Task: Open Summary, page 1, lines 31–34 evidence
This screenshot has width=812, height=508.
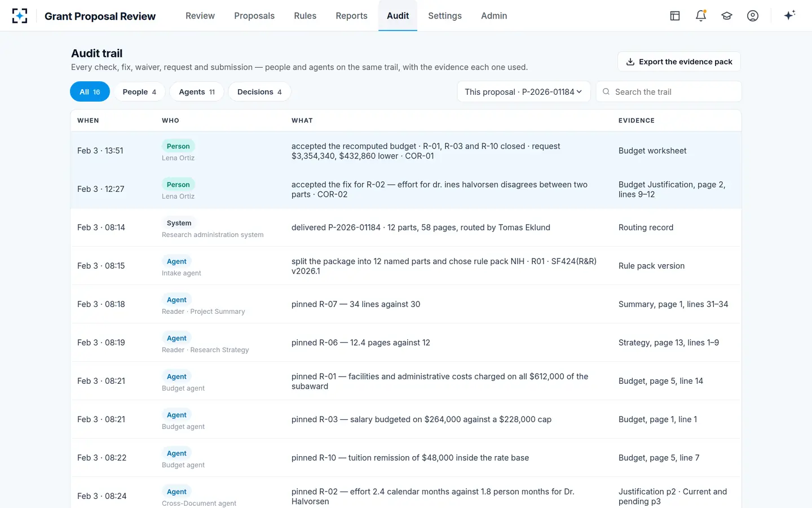Action: [673, 304]
